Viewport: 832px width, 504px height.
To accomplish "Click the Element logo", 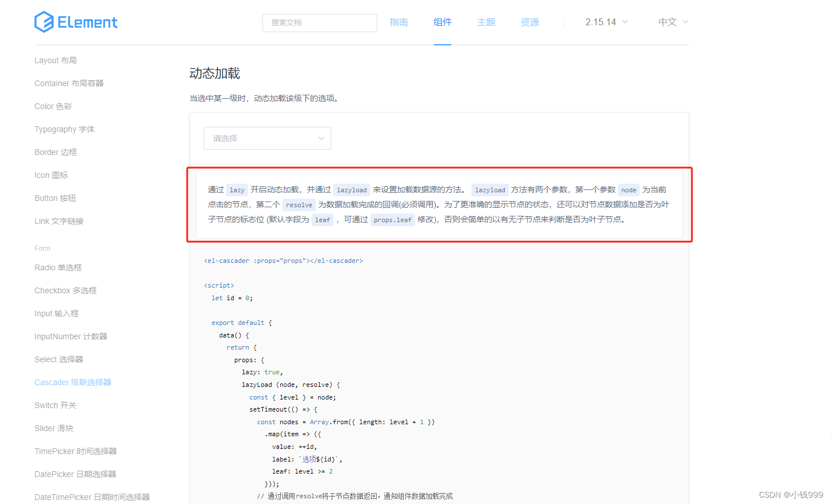I will (76, 22).
